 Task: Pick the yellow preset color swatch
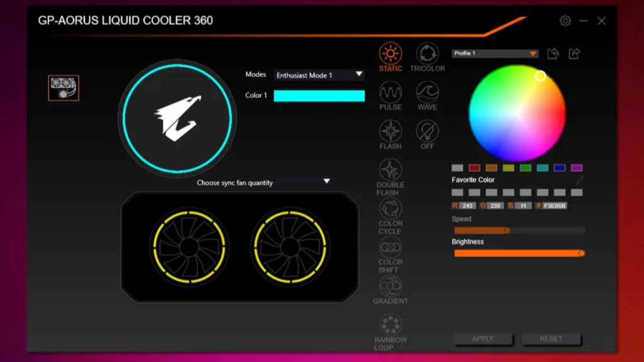508,168
